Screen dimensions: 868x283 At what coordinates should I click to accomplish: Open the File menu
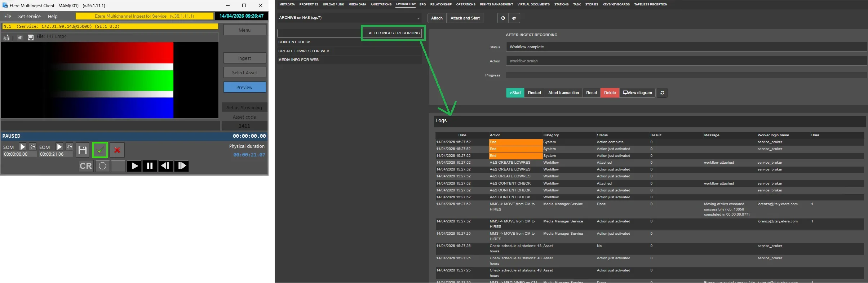click(8, 17)
